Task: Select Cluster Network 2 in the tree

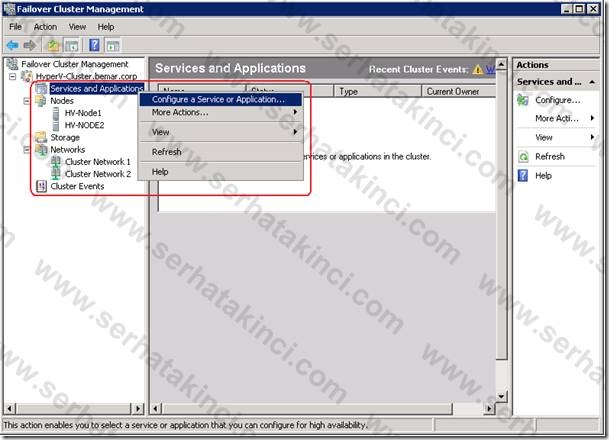Action: click(x=98, y=174)
